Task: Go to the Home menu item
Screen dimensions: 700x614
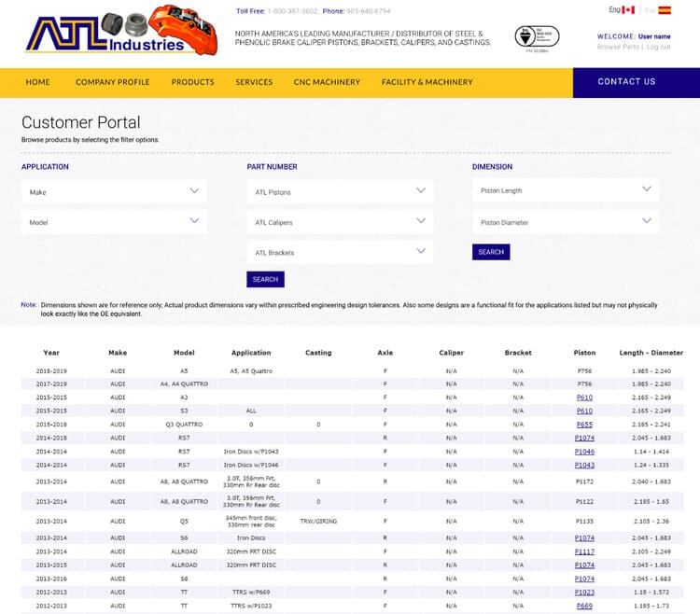Action: (38, 82)
